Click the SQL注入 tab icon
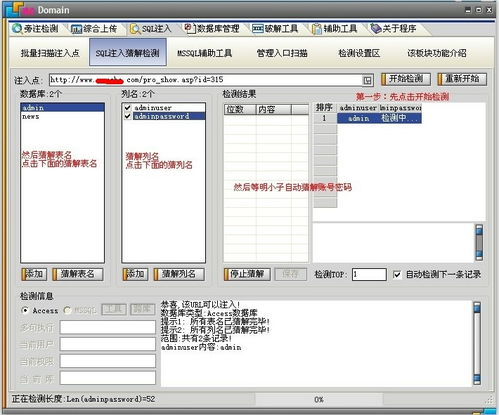The width and height of the screenshot is (499, 415). pyautogui.click(x=135, y=29)
